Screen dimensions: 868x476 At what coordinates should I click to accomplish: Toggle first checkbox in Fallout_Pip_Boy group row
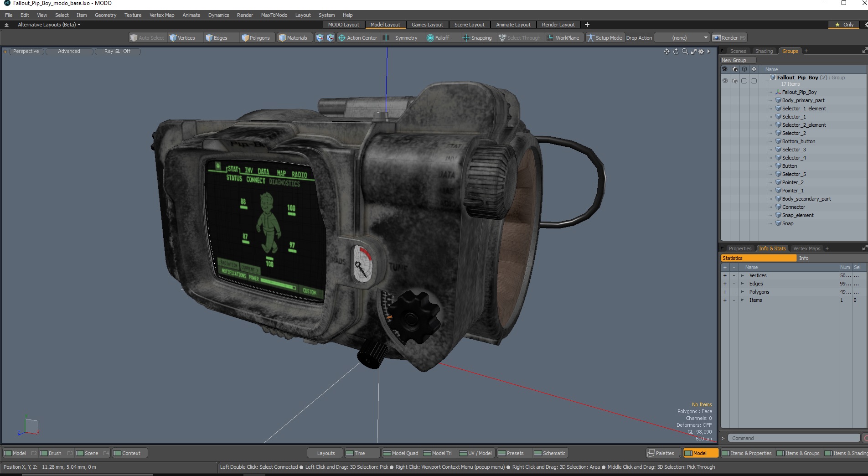click(x=744, y=81)
